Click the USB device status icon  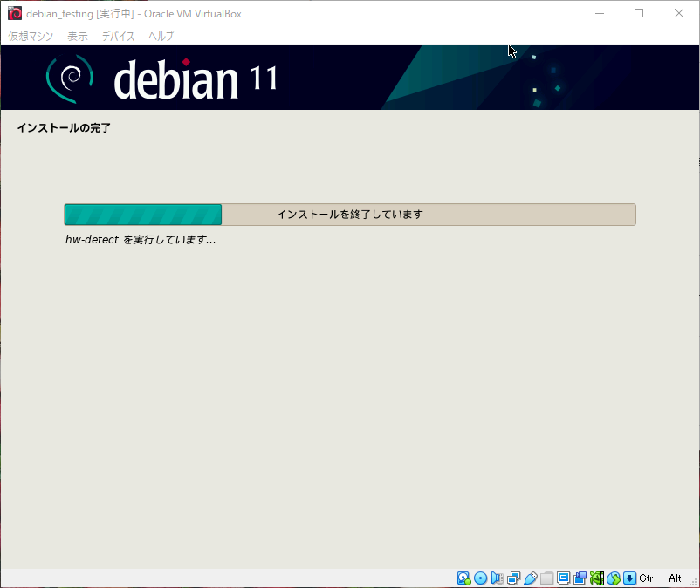531,578
